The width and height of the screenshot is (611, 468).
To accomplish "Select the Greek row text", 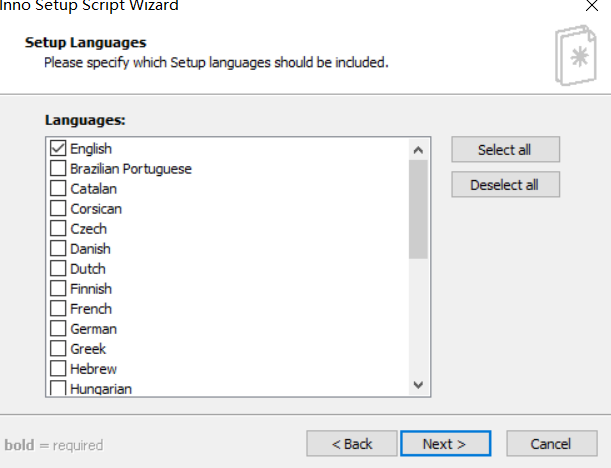I will (88, 349).
